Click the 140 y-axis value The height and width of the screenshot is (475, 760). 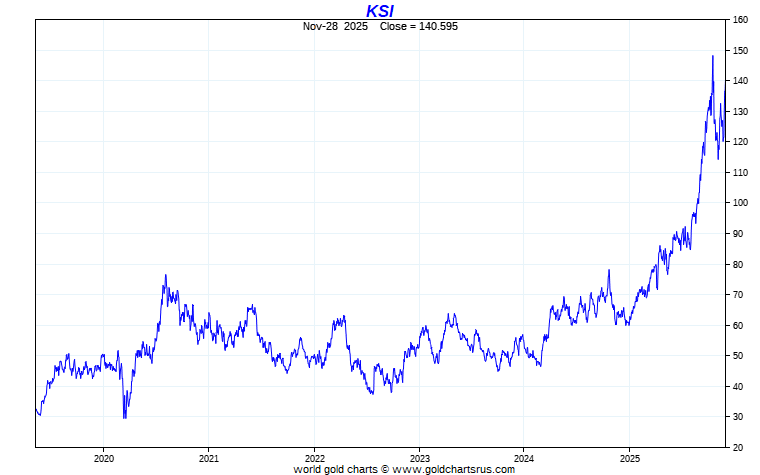click(741, 80)
